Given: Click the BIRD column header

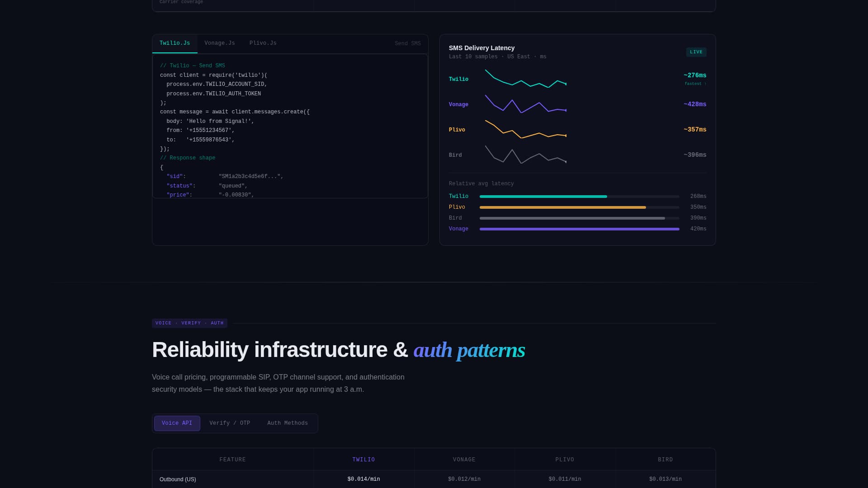Looking at the screenshot, I should 665,460.
